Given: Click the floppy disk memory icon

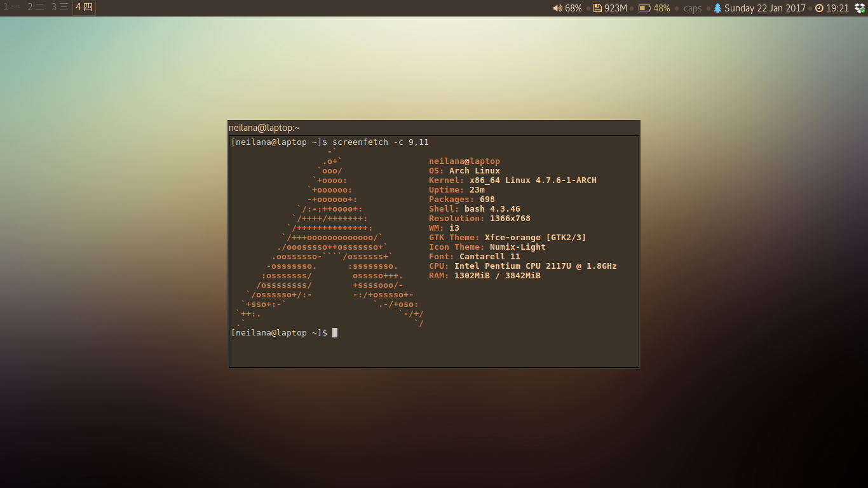Looking at the screenshot, I should pyautogui.click(x=597, y=8).
